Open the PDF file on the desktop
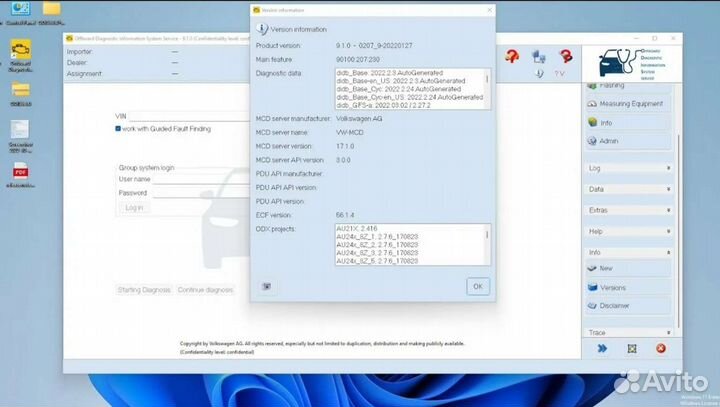Viewport: 720px width, 407px height. click(x=20, y=173)
